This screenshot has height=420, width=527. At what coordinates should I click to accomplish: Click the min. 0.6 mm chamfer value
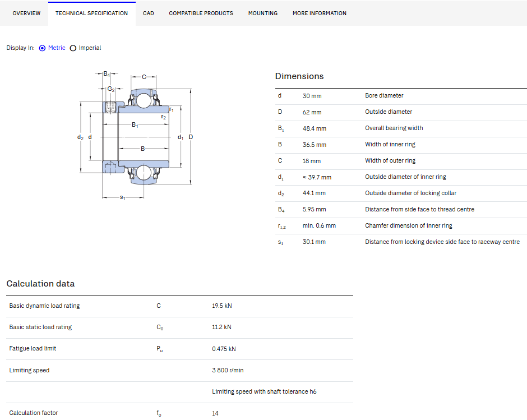coord(319,225)
